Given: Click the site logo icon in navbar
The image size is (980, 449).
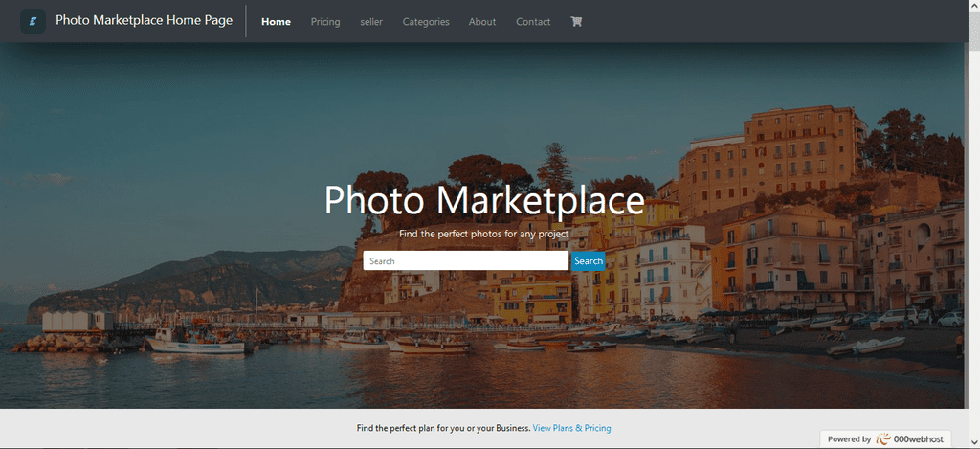Looking at the screenshot, I should tap(33, 21).
